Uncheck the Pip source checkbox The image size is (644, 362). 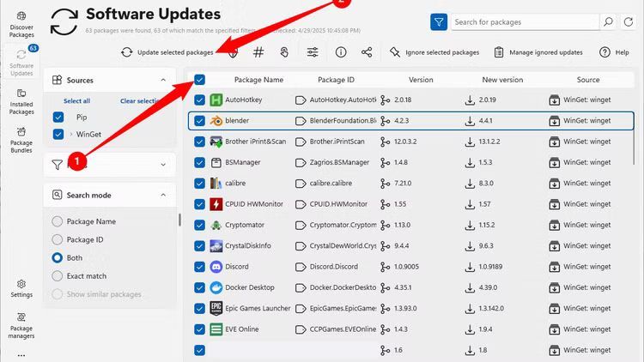pos(58,117)
